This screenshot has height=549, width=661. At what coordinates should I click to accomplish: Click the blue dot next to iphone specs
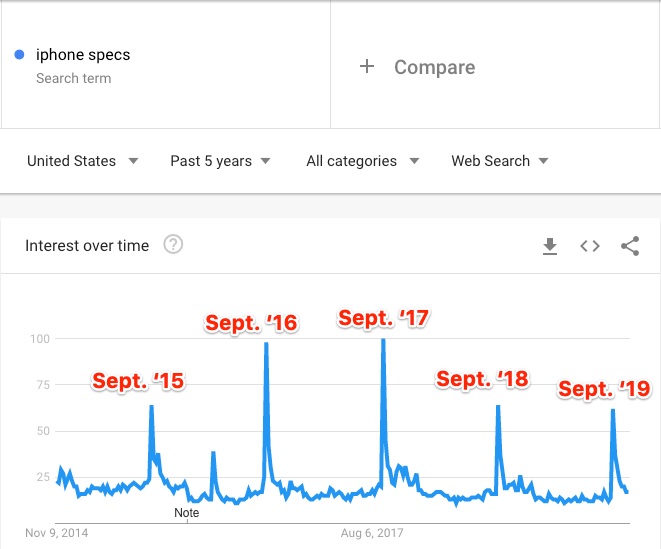[20, 54]
